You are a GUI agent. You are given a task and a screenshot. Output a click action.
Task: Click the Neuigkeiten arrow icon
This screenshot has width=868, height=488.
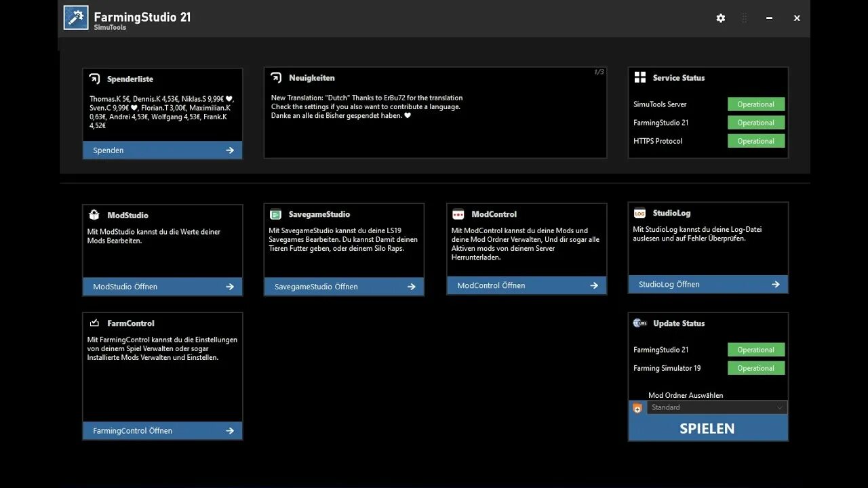pyautogui.click(x=276, y=78)
